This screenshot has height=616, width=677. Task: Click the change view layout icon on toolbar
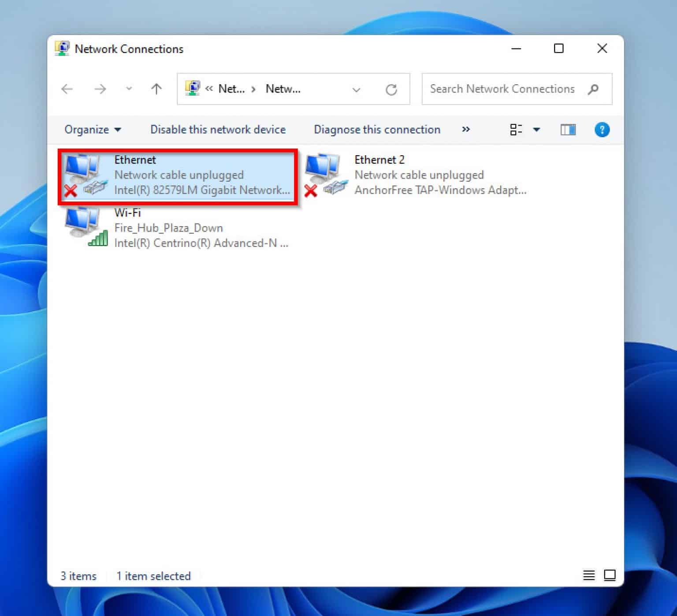[x=516, y=129]
